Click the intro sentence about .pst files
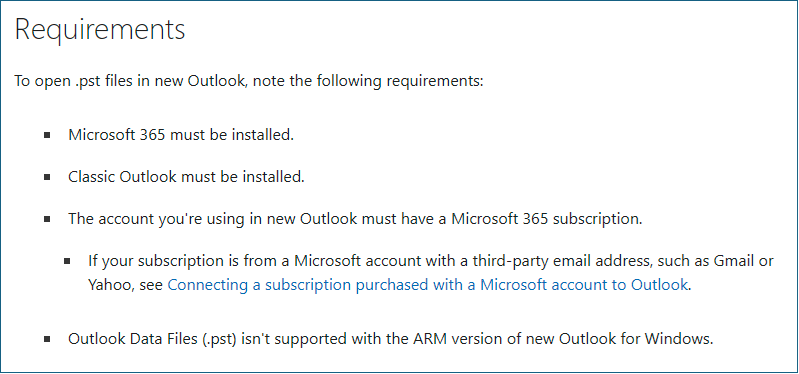This screenshot has height=374, width=799. [249, 81]
